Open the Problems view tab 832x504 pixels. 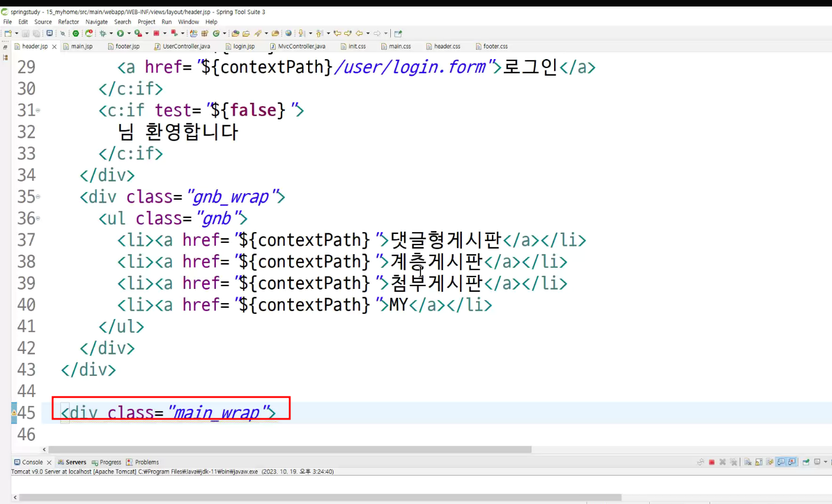pyautogui.click(x=143, y=462)
